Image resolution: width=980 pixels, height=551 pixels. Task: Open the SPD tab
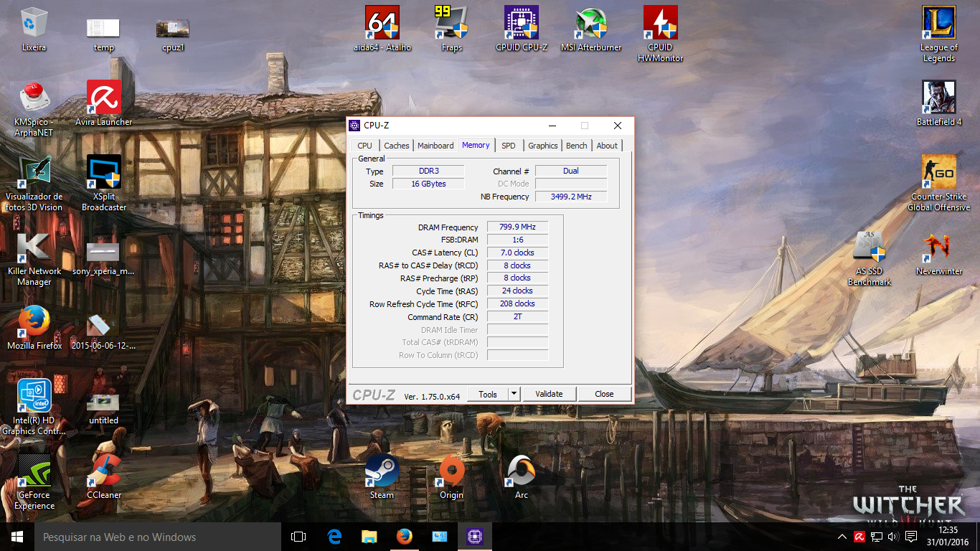pos(509,146)
